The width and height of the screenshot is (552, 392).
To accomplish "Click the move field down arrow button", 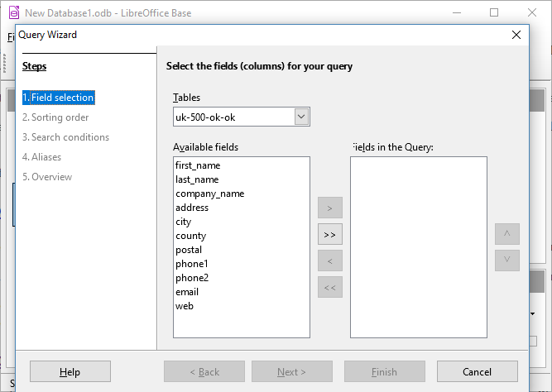I will coord(506,260).
